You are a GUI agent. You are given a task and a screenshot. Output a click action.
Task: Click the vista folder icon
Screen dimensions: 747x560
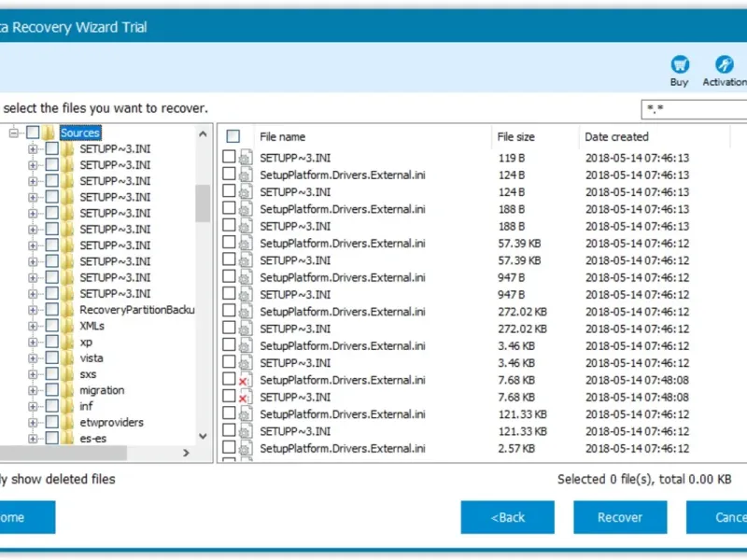click(67, 358)
